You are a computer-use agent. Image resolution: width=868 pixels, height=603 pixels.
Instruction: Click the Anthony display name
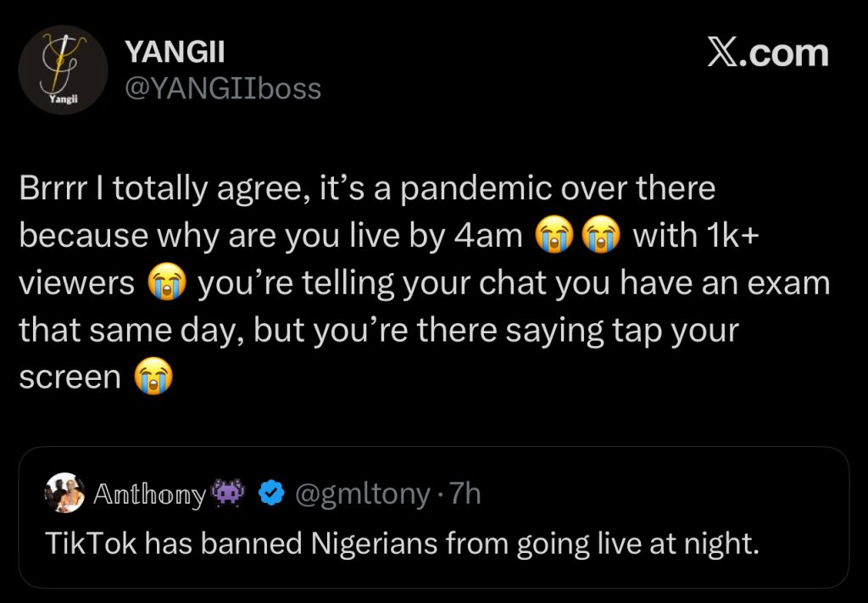tap(148, 494)
